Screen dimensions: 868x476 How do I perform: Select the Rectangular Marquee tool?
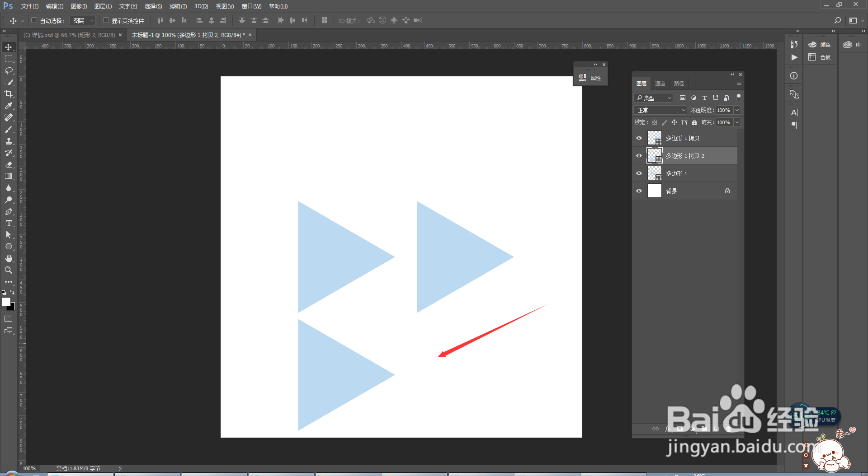9,59
